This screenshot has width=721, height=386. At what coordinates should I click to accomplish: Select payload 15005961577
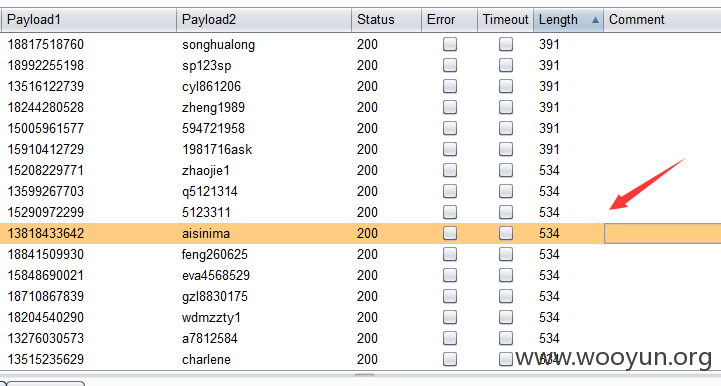pyautogui.click(x=46, y=128)
